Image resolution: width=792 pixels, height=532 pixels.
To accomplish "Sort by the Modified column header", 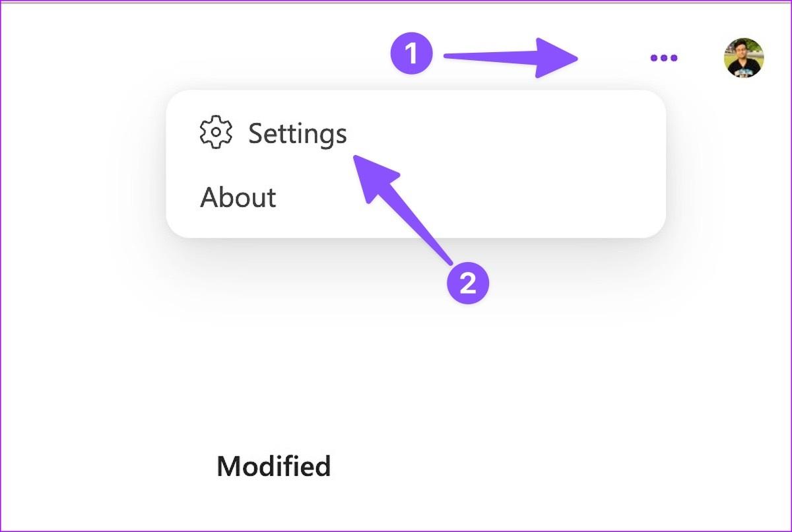I will pos(273,467).
